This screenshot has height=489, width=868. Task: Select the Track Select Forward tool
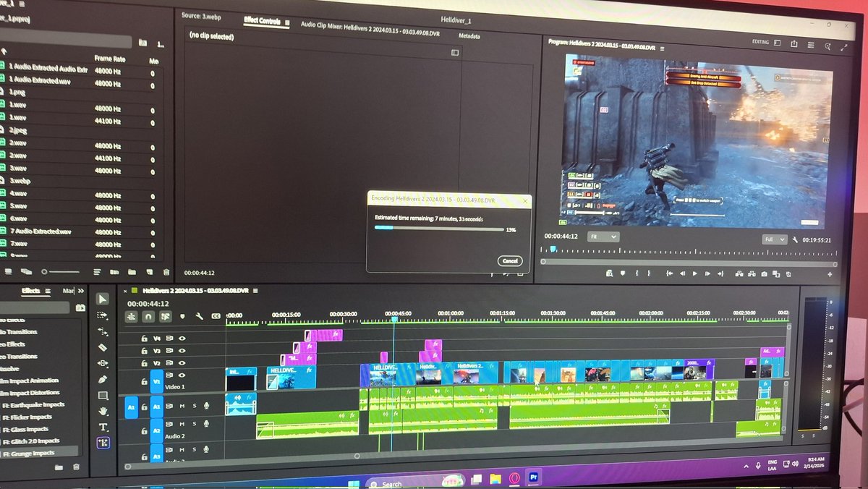[103, 315]
